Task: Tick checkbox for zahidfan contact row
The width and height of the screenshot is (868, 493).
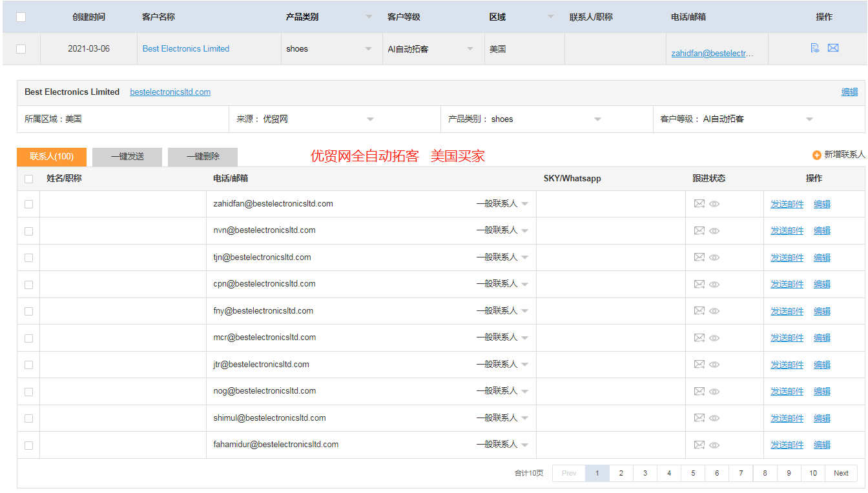Action: [x=28, y=204]
